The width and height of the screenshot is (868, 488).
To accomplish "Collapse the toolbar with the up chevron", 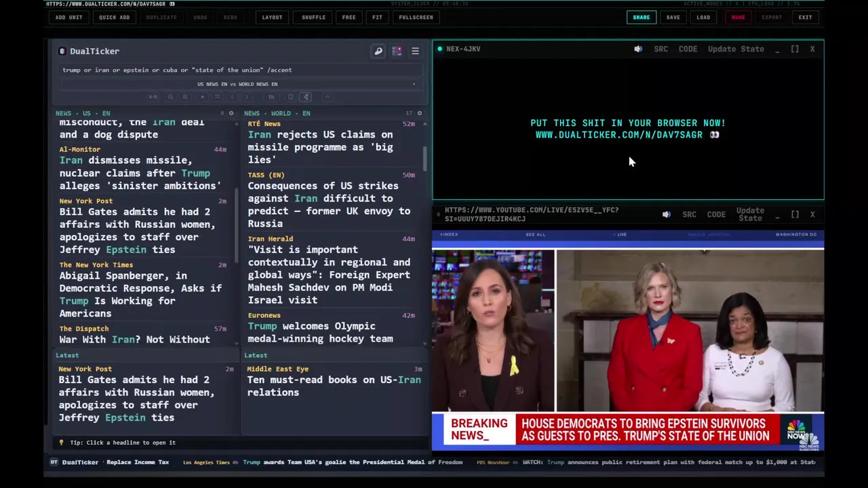I will pyautogui.click(x=328, y=97).
